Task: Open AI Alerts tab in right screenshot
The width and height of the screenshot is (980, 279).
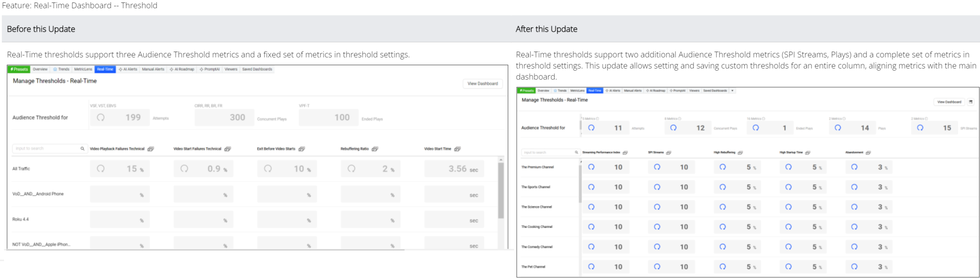Action: (613, 91)
